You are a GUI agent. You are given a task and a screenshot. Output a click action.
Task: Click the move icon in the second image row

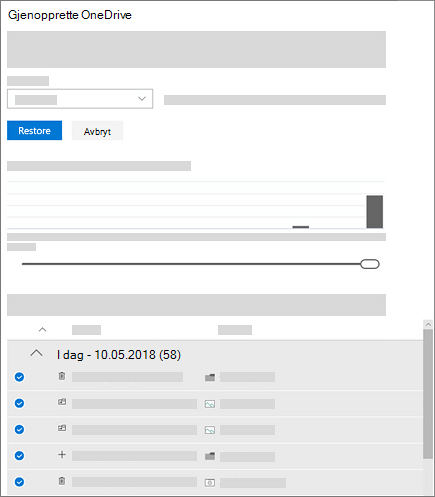tap(62, 428)
